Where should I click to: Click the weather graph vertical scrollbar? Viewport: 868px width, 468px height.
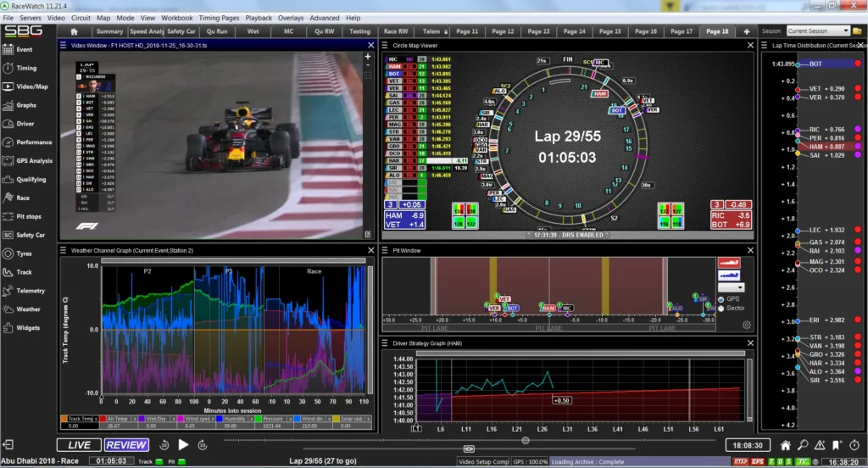[370, 330]
